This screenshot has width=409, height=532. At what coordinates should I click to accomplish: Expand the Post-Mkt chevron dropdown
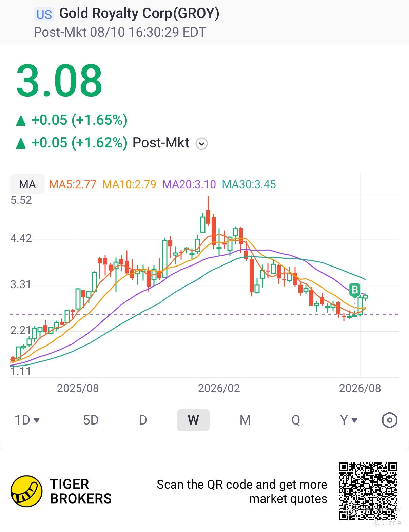[201, 144]
